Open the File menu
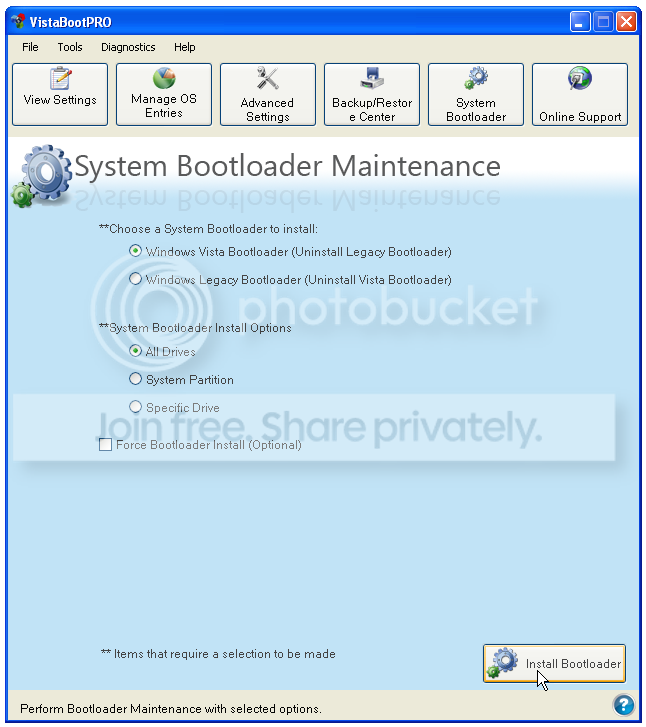This screenshot has height=727, width=646. pos(30,47)
